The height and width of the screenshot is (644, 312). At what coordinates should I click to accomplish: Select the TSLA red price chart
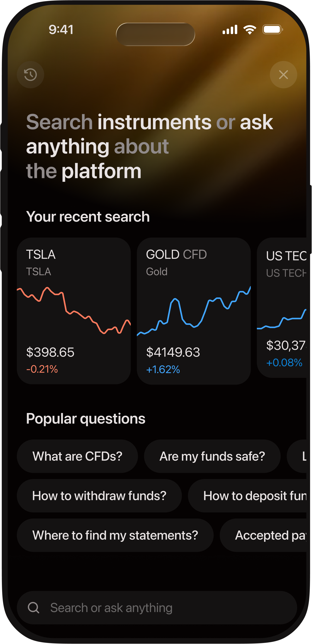tap(74, 310)
